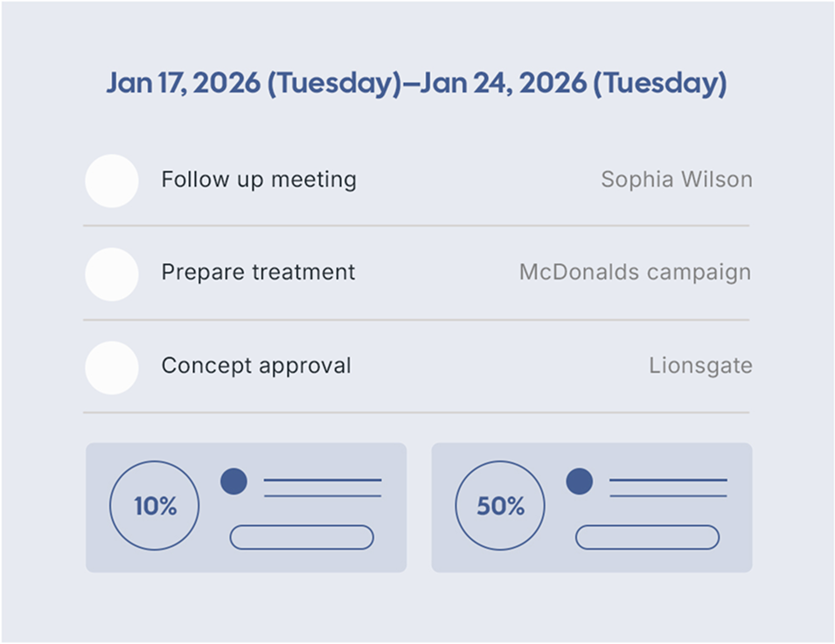835x644 pixels.
Task: Tick the Prepare treatment circle checkbox
Action: coord(112,274)
